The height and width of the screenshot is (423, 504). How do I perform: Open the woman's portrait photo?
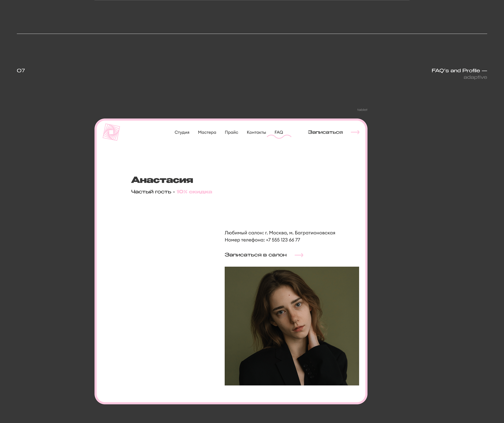(x=292, y=326)
